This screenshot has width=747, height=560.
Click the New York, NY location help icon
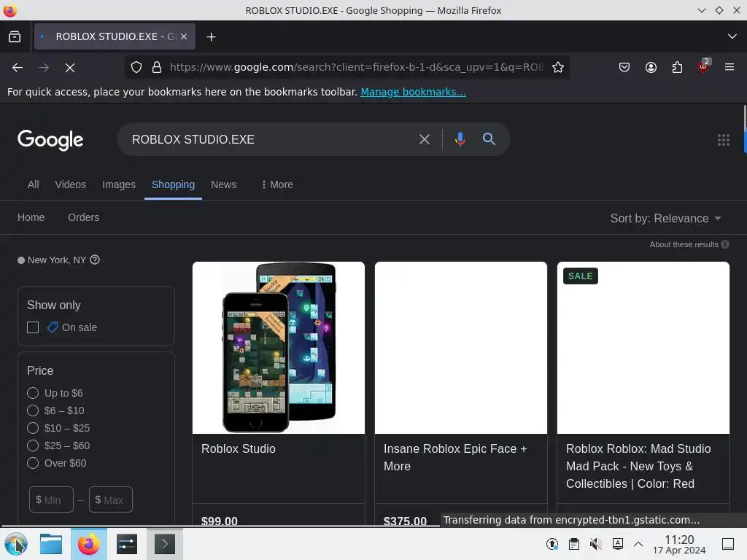click(95, 260)
